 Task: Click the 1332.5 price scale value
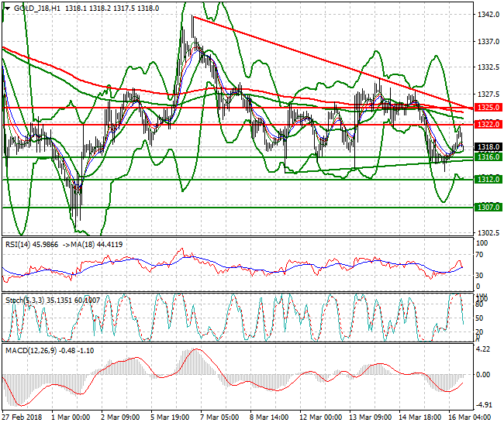click(x=488, y=67)
